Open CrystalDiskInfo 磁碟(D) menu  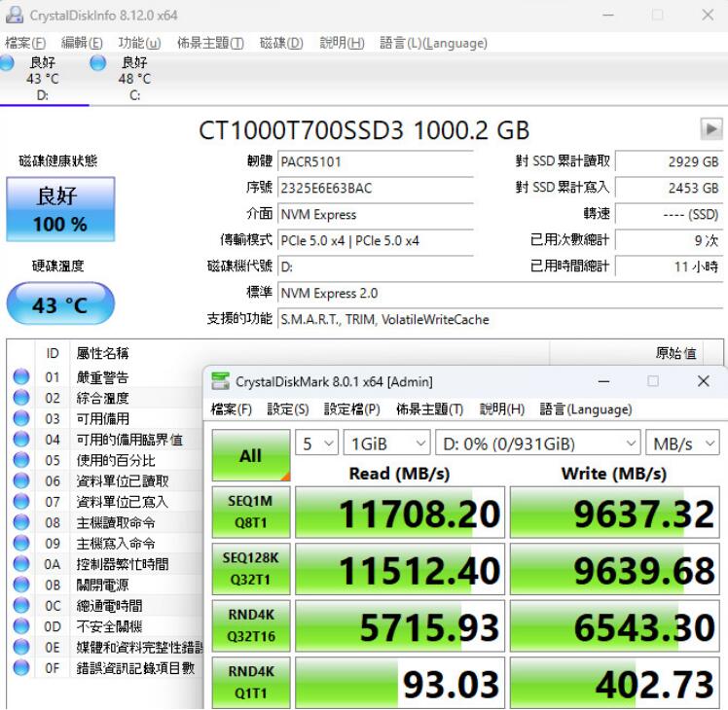click(x=281, y=43)
